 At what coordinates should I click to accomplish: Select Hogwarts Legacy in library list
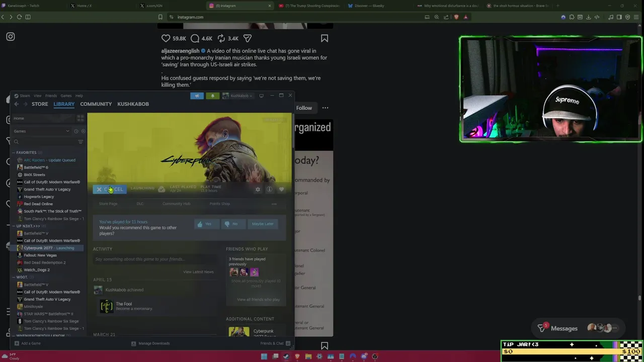pyautogui.click(x=39, y=197)
